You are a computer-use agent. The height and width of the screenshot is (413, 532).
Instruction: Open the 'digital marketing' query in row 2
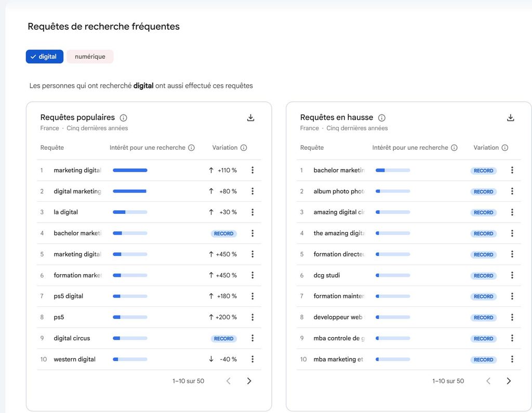pos(77,191)
